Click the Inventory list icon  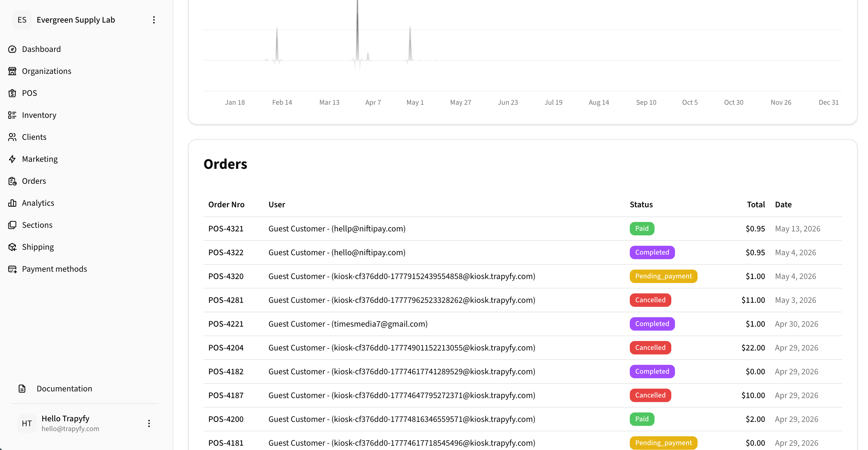(13, 115)
